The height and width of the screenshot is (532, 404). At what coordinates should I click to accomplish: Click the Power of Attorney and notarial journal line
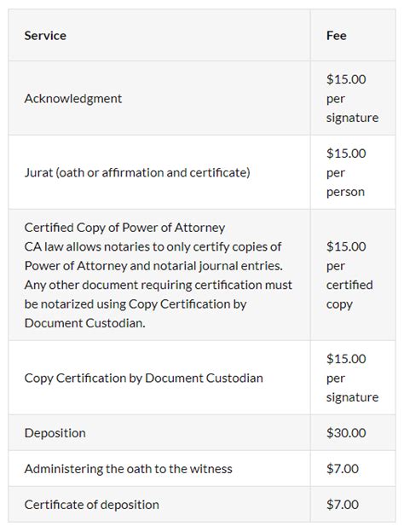pyautogui.click(x=153, y=266)
